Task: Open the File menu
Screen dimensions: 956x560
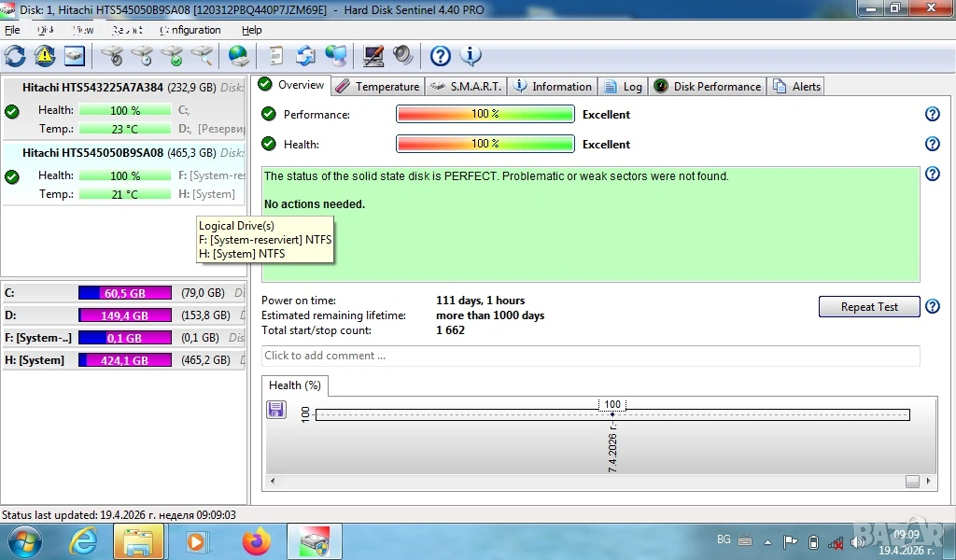Action: tap(12, 30)
